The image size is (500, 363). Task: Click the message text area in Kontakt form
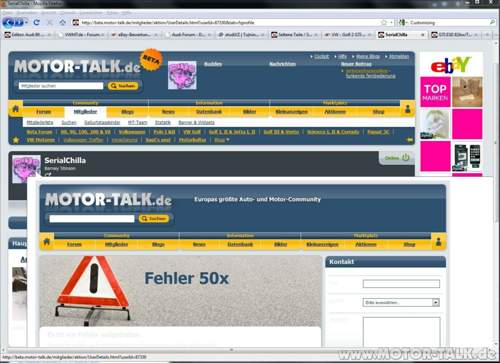pos(401,332)
